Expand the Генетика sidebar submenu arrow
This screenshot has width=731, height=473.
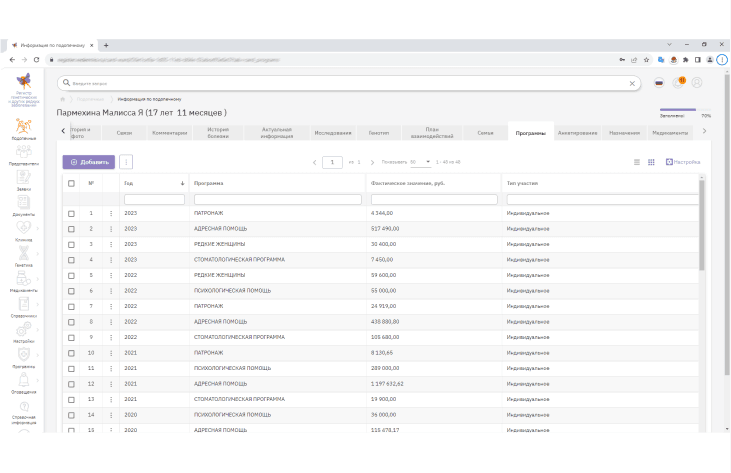[38, 254]
